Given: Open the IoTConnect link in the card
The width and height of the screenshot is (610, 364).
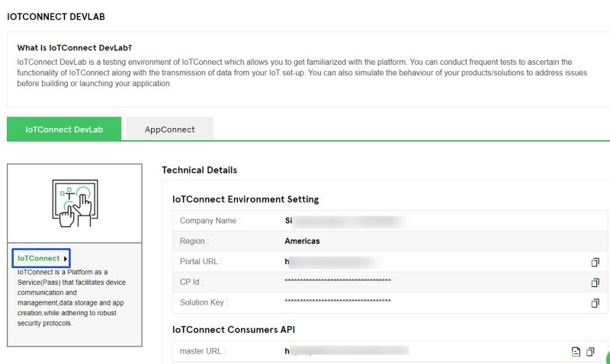Looking at the screenshot, I should pos(39,258).
